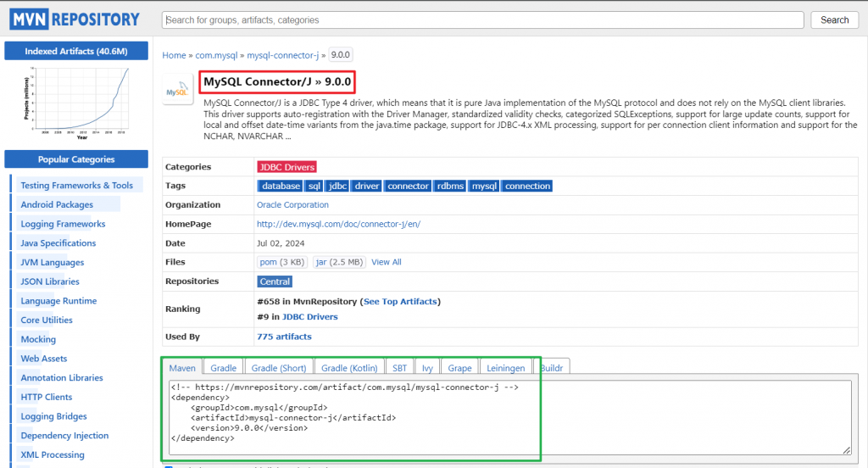
Task: Switch to the Leiningen tab
Action: click(x=506, y=368)
